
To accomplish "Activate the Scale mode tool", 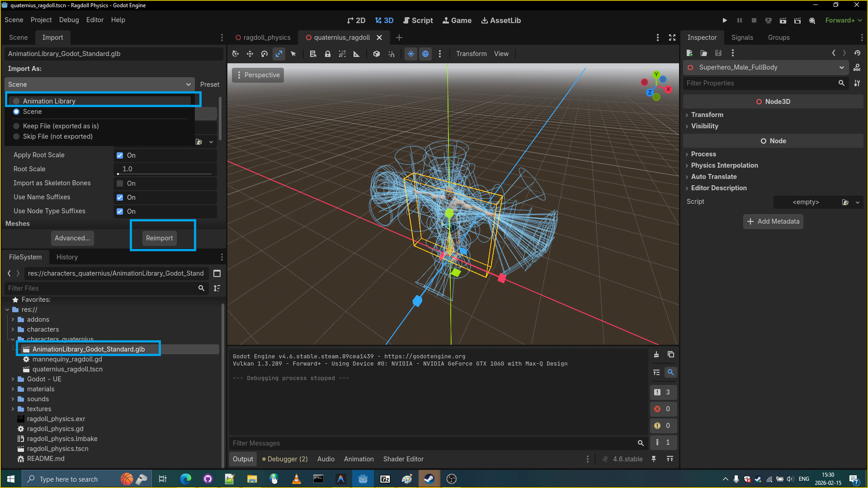I will [279, 54].
